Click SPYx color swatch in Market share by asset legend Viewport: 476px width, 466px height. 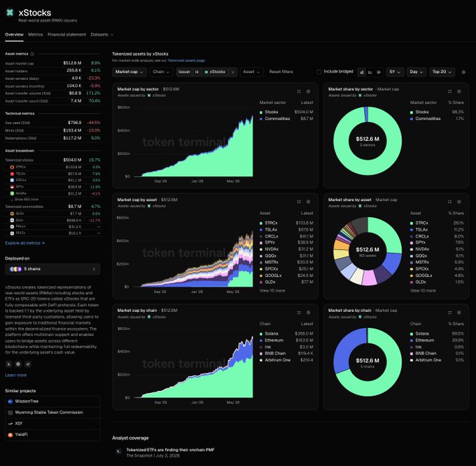[412, 243]
